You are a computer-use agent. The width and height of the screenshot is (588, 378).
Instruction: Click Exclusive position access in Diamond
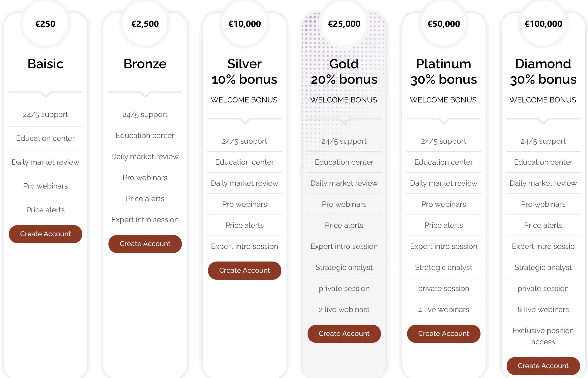(x=543, y=336)
